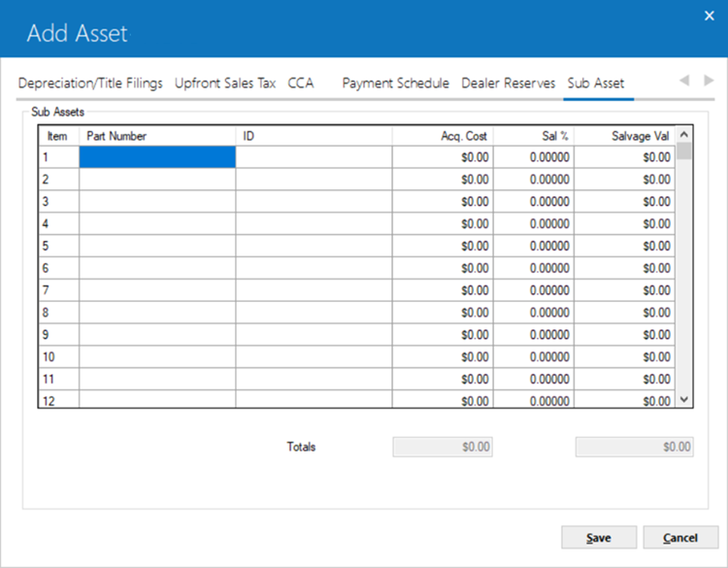Click Sal % cell in row 2
This screenshot has height=568, width=728.
coord(534,180)
